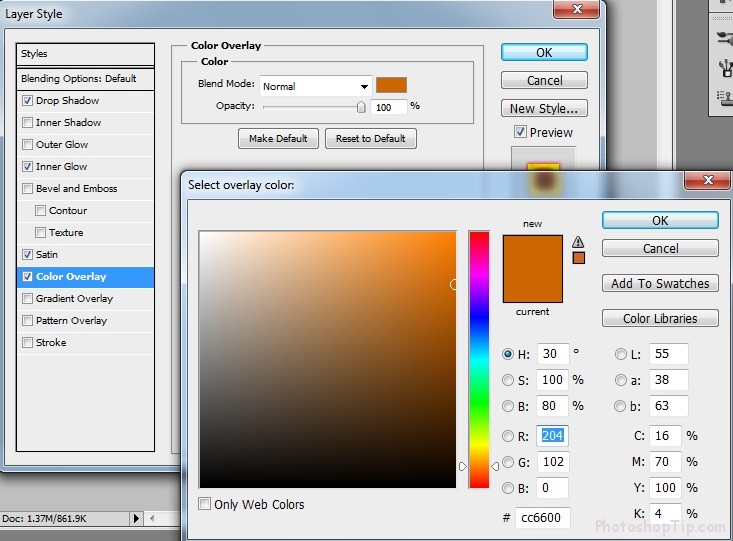The image size is (733, 541).
Task: Click OK in the color picker dialog
Action: point(660,220)
